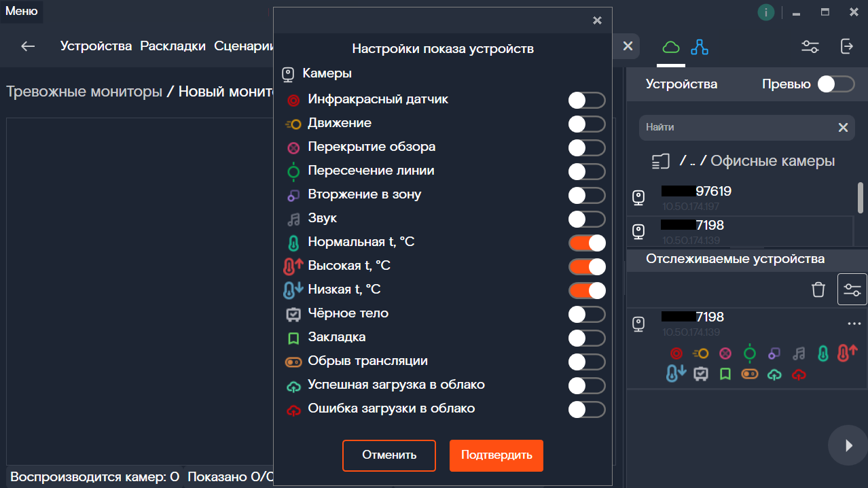Click the logout exit icon

[x=846, y=46]
